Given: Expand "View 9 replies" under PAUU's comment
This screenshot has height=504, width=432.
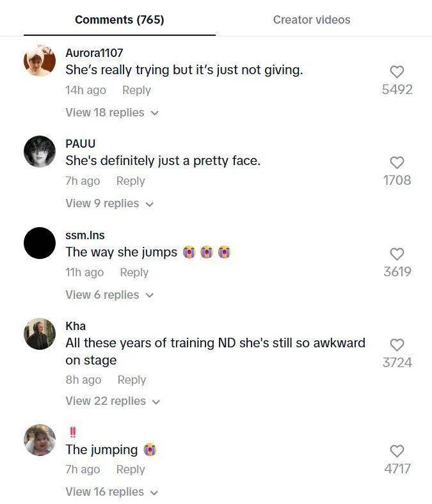Looking at the screenshot, I should click(x=109, y=203).
